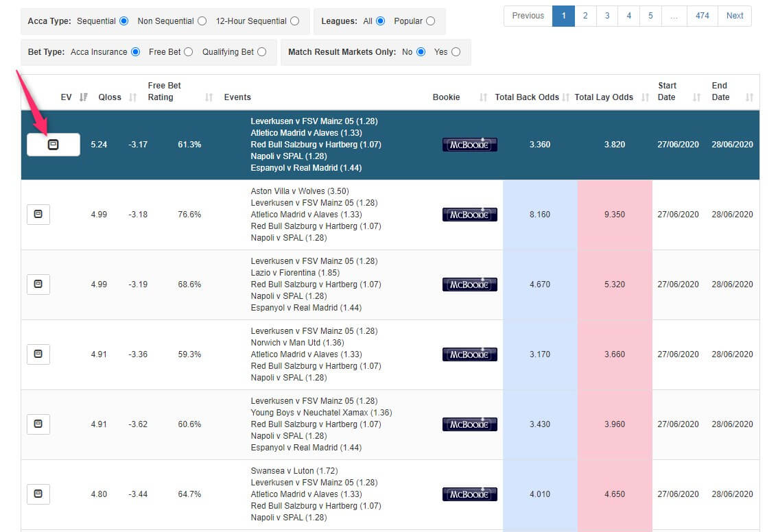Click Total Back Odds 3.170 cell
The height and width of the screenshot is (532, 778).
coord(540,354)
